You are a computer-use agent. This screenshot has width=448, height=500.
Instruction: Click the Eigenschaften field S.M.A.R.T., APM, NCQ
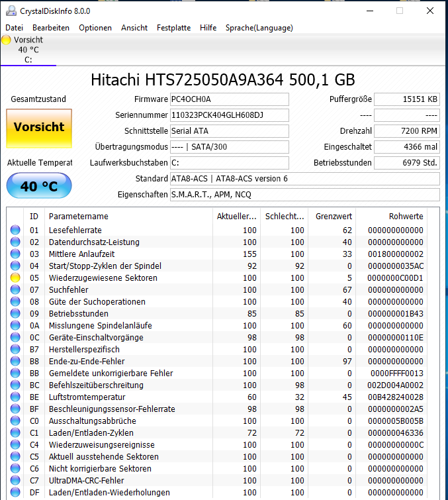click(x=305, y=195)
